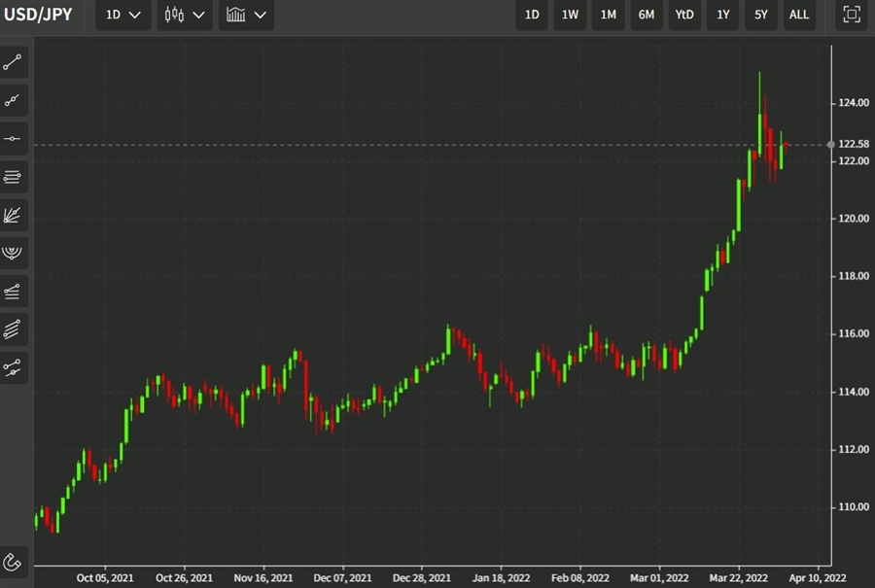The height and width of the screenshot is (588, 875).
Task: Click the 110.00 price axis label
Action: [854, 507]
